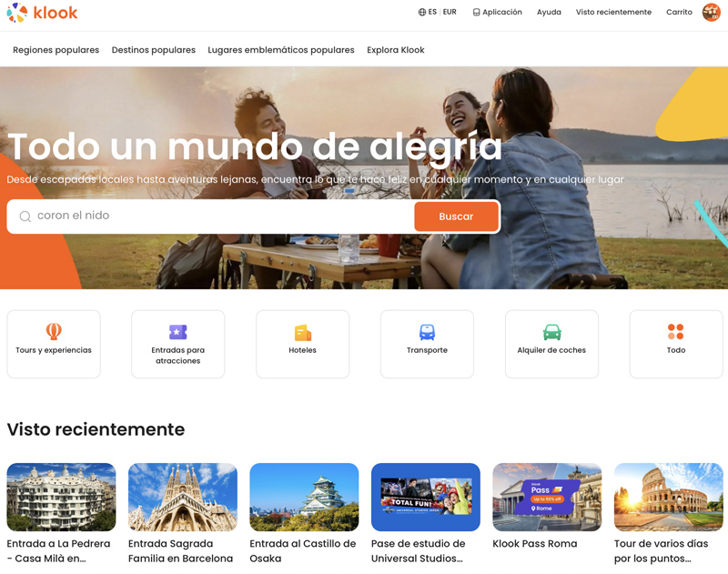Open the Sagrada Familia thumbnail image
The width and height of the screenshot is (728, 574).
[x=183, y=497]
